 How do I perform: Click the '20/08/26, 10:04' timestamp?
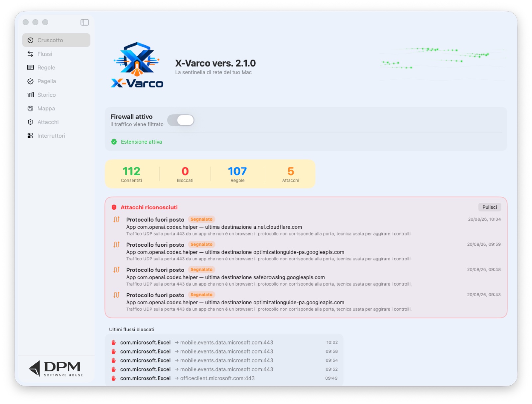pos(484,219)
